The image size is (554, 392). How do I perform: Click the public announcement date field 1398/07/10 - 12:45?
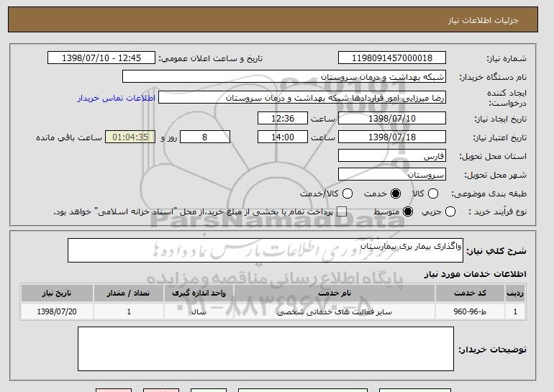(101, 58)
